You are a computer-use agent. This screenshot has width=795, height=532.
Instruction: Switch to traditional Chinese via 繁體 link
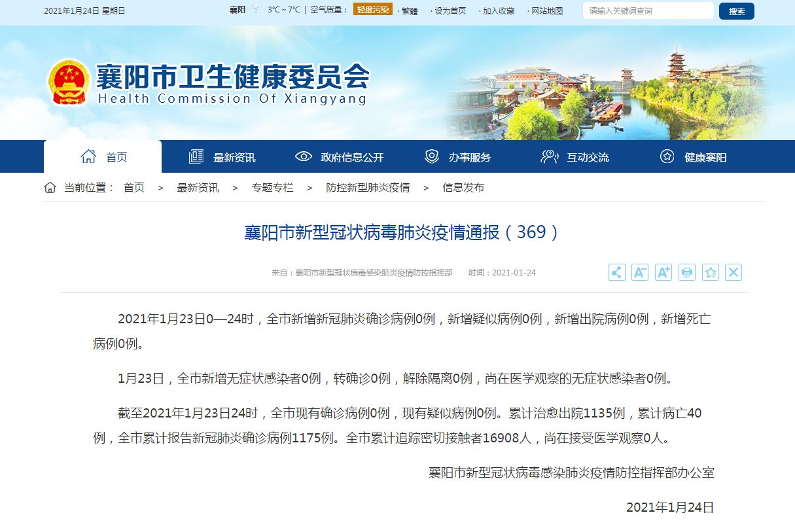[410, 11]
